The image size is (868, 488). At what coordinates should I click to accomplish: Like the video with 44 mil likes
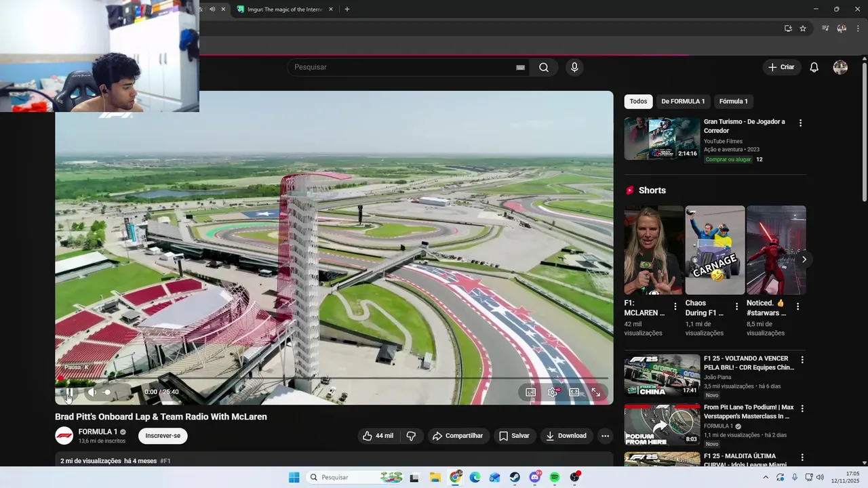pos(378,436)
